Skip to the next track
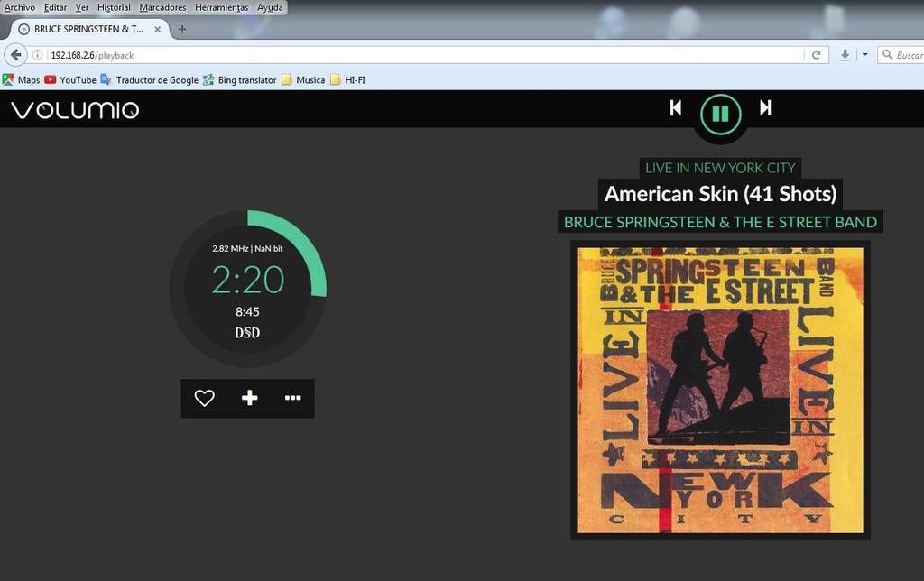This screenshot has height=581, width=924. point(765,108)
